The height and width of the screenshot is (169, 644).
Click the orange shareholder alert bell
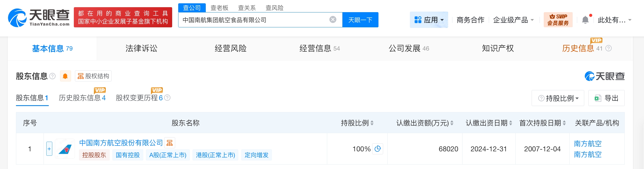pos(65,76)
